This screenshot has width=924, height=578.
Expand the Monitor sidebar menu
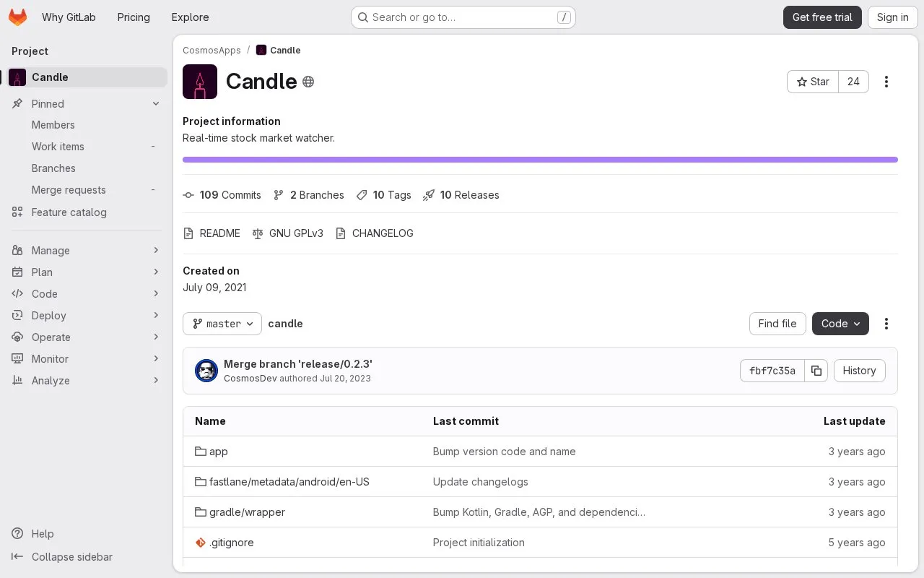tap(87, 359)
